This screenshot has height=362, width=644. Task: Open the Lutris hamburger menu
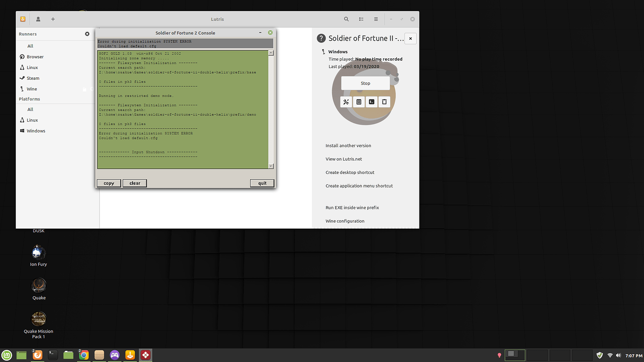tap(376, 19)
